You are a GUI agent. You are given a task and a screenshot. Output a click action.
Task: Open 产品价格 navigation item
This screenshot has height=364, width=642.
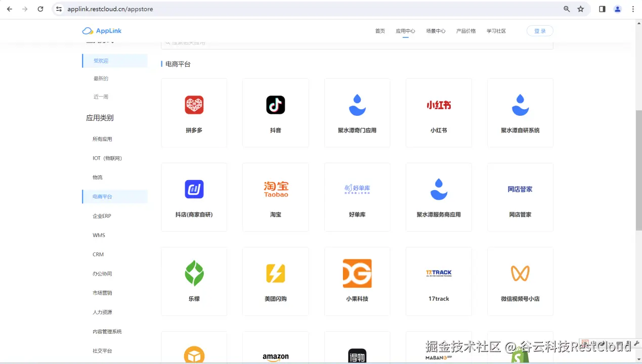coord(466,31)
